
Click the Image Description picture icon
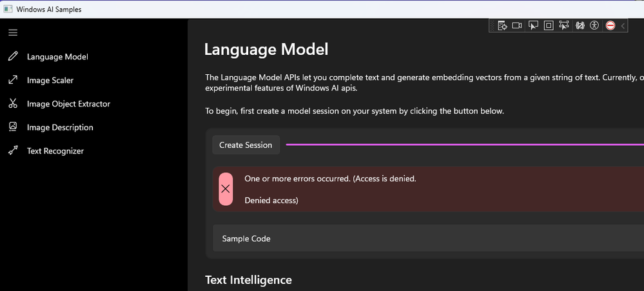pos(13,126)
